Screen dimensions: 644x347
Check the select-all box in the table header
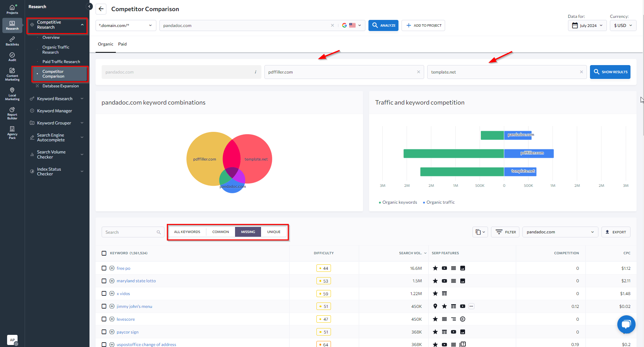coord(104,253)
